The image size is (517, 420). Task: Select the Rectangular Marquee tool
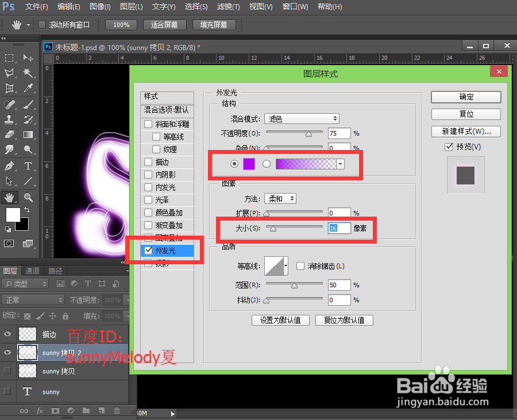tap(9, 58)
